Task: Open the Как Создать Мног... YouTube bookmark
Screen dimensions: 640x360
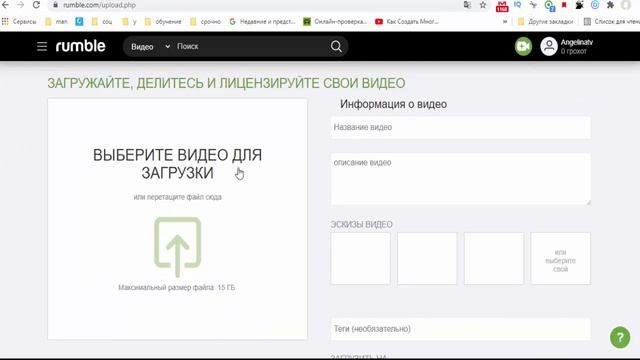Action: tap(407, 22)
